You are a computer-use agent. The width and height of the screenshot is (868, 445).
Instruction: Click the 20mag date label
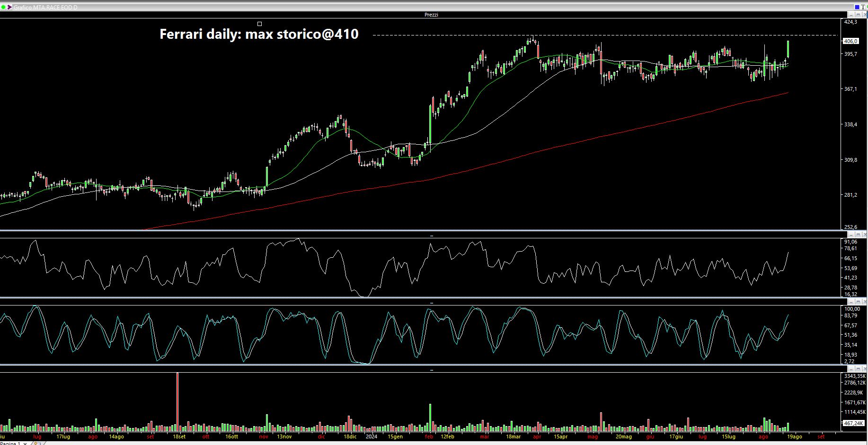[624, 436]
